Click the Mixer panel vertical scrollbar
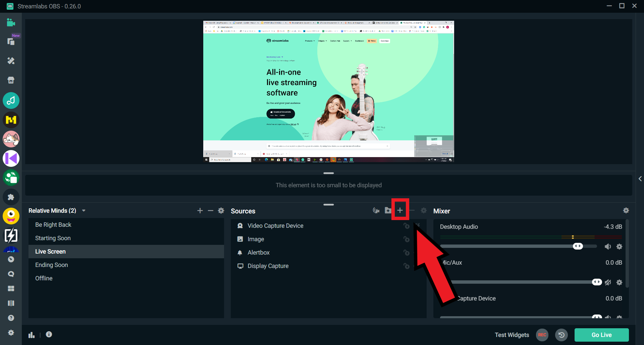Viewport: 644px width, 345px height. pos(627,254)
